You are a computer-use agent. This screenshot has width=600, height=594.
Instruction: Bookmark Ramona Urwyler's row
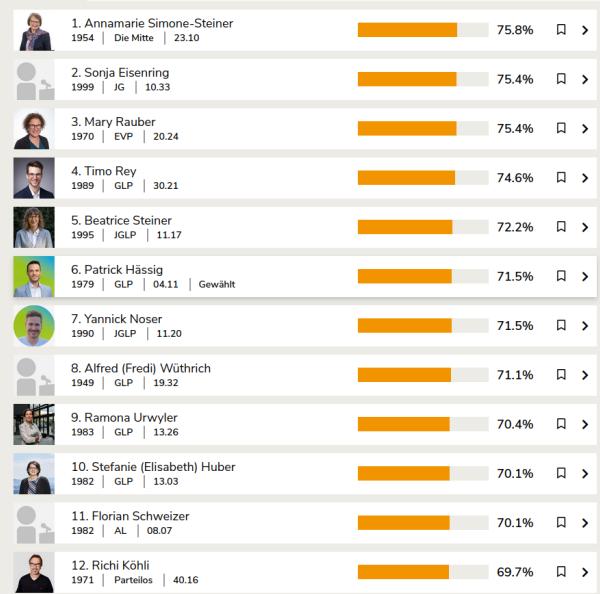[x=561, y=424]
